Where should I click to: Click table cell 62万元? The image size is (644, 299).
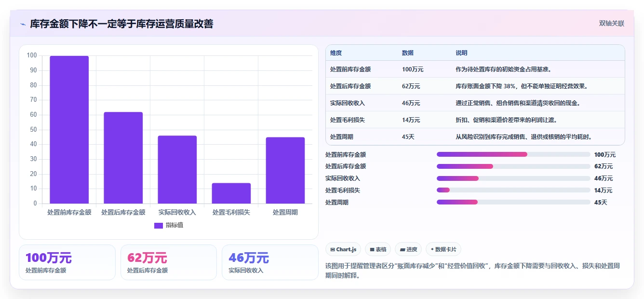click(x=411, y=86)
